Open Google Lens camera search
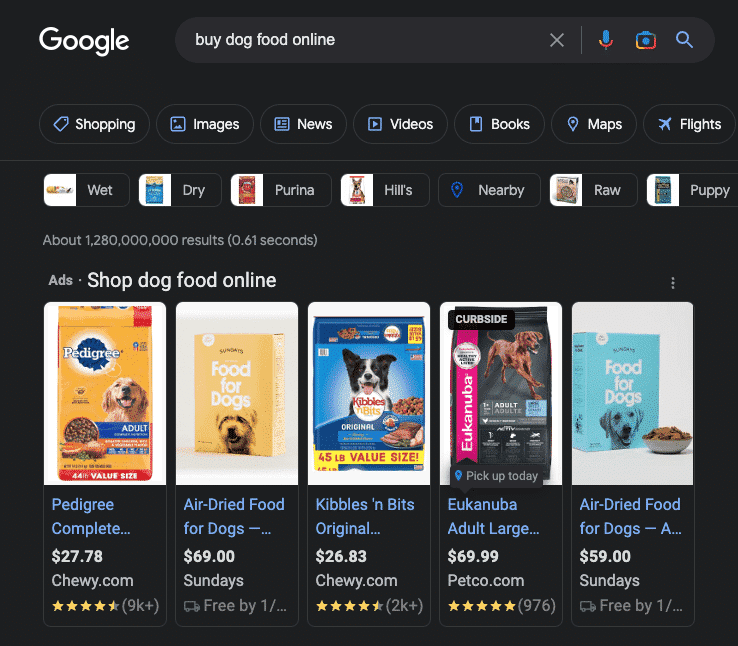Viewport: 738px width, 646px height. coord(646,40)
